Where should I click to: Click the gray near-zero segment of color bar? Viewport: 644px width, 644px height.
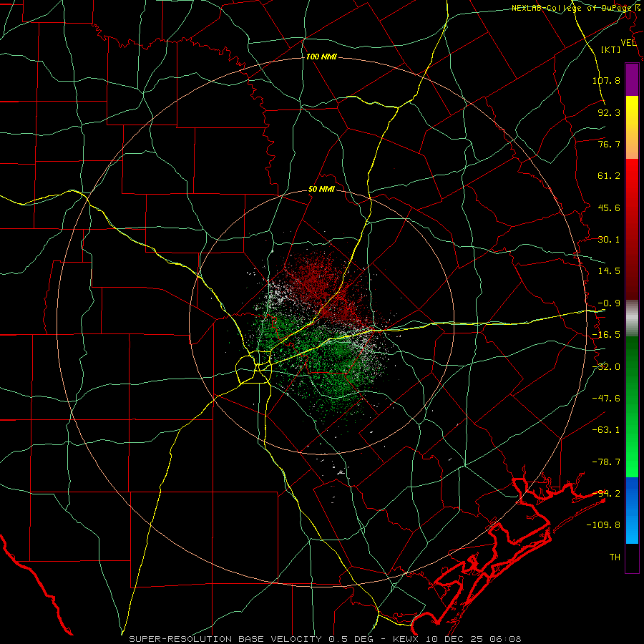tap(632, 318)
